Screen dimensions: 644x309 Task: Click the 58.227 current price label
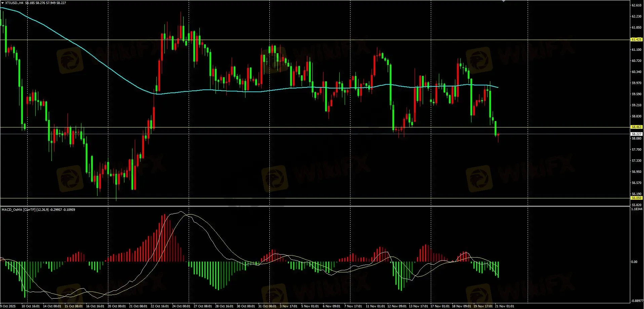coord(636,134)
